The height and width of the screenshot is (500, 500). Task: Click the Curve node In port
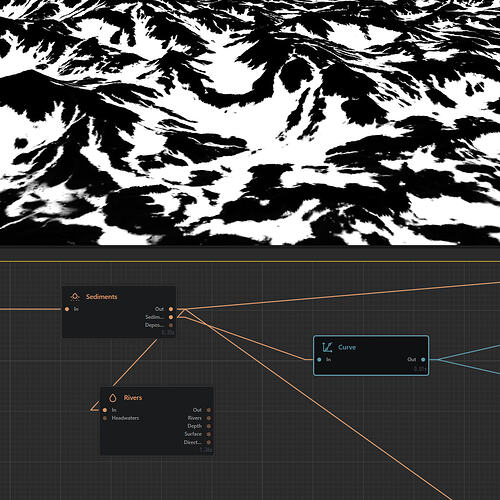(x=319, y=360)
